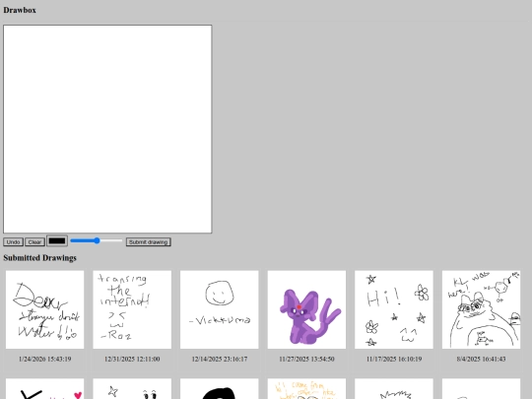Select timestamp text 11/27/2025 13:54:50

306,359
